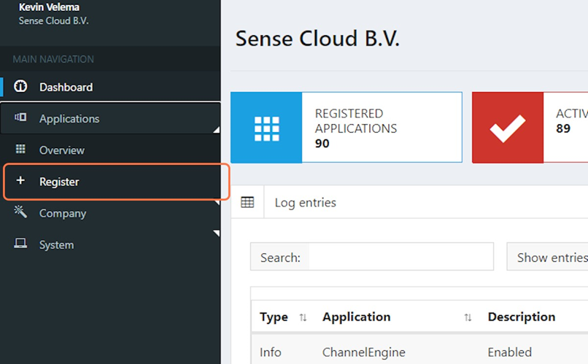Sort by the Application column arrows

[x=468, y=317]
